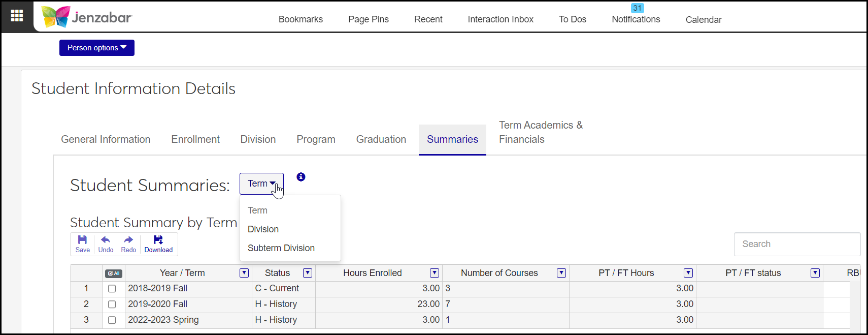868x335 pixels.
Task: Download the student summary grid
Action: point(158,244)
